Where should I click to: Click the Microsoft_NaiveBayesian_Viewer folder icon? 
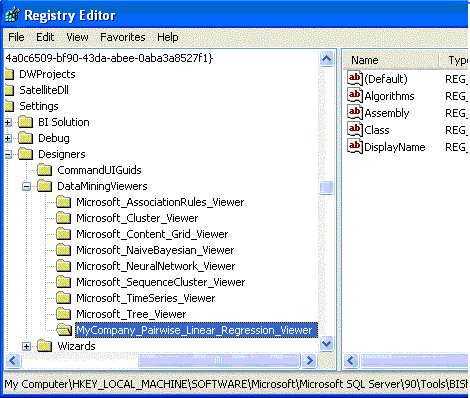pos(64,250)
